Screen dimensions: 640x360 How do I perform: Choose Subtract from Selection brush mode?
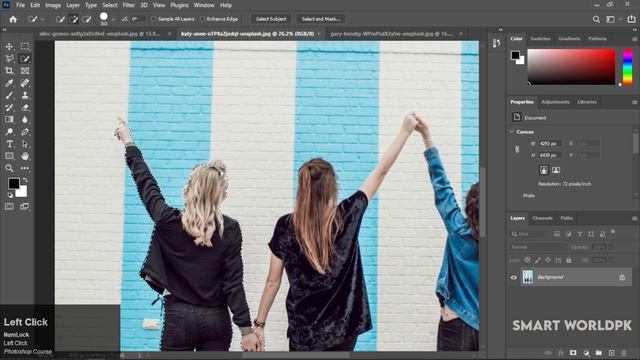[x=87, y=19]
